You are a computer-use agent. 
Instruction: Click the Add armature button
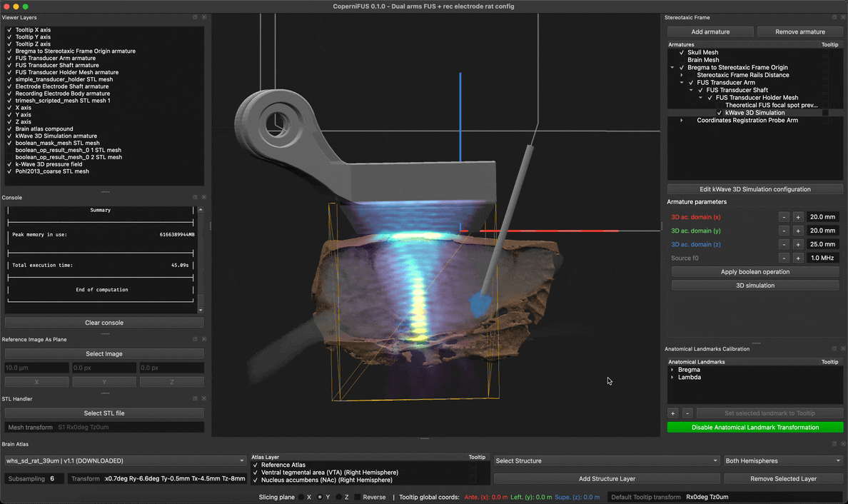(x=710, y=32)
